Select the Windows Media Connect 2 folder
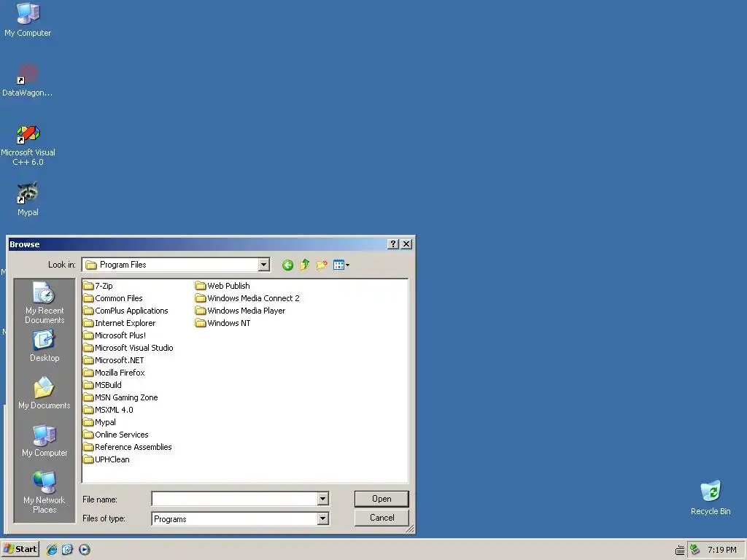Image resolution: width=747 pixels, height=560 pixels. (x=248, y=298)
